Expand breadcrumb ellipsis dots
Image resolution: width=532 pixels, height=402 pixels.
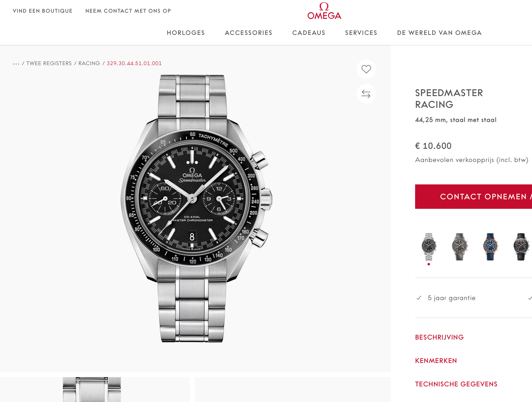pyautogui.click(x=16, y=64)
